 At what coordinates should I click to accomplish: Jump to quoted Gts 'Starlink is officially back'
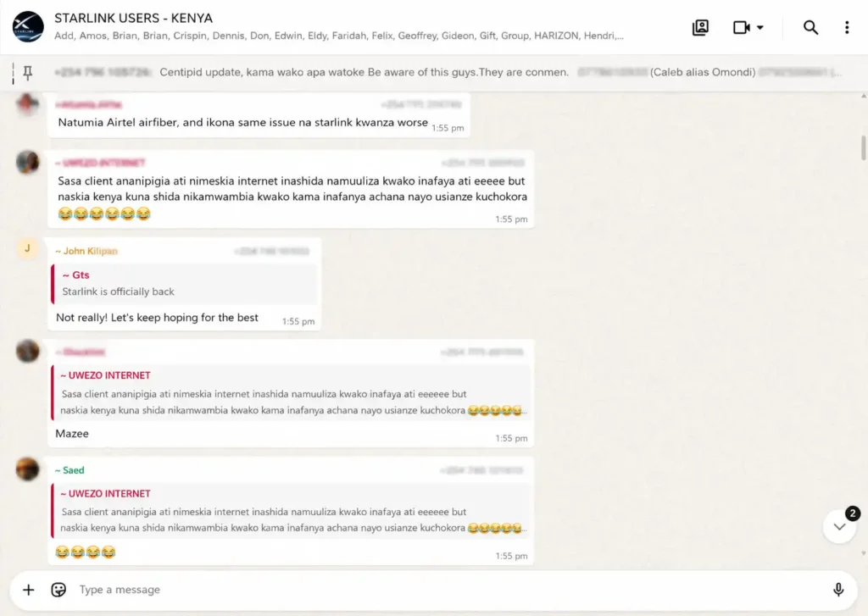(184, 283)
